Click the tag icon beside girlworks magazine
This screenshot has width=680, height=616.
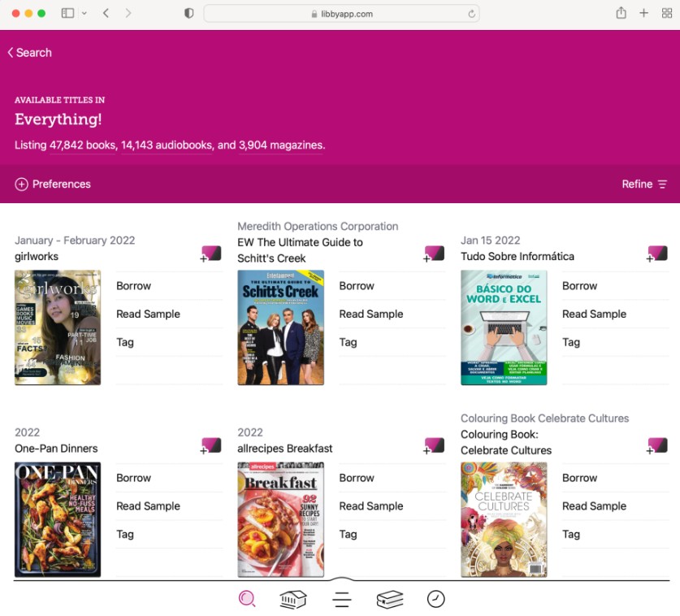click(210, 253)
